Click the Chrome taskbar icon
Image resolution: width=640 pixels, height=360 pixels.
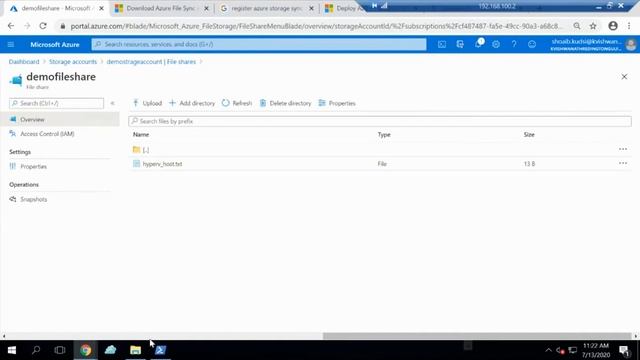pos(86,350)
